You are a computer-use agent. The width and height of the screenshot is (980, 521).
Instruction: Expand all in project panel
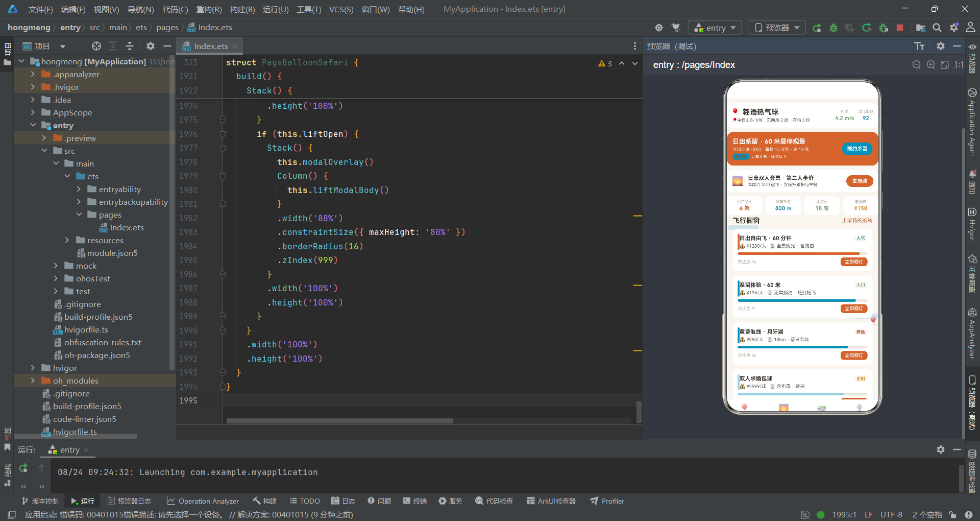[x=113, y=46]
